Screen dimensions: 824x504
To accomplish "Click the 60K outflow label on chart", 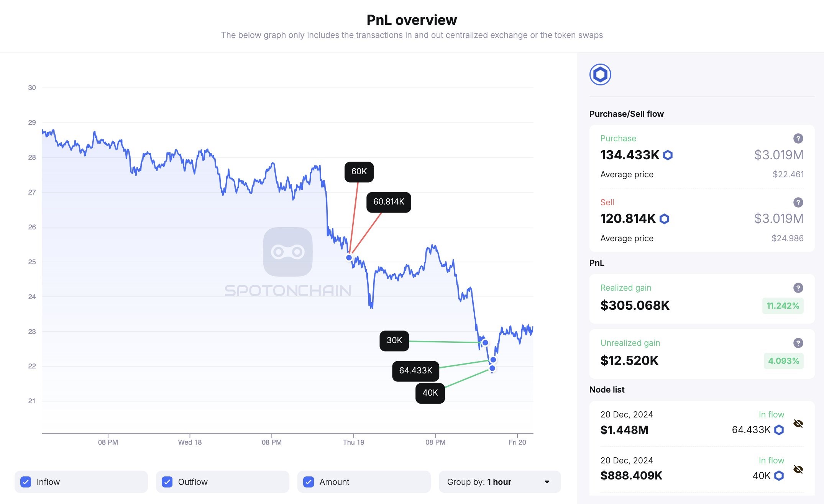I will (x=359, y=172).
